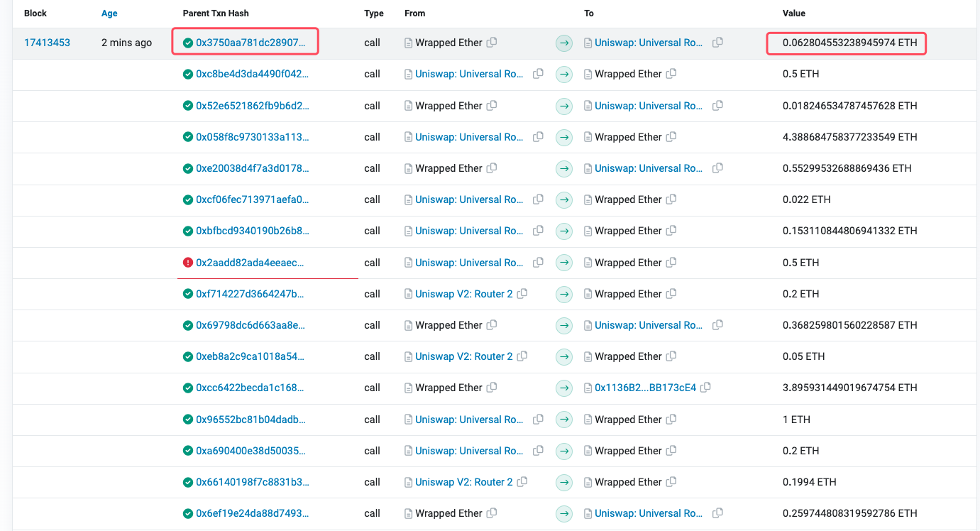Open transaction 0x3750aa781dc28907
This screenshot has height=531, width=980.
[250, 43]
